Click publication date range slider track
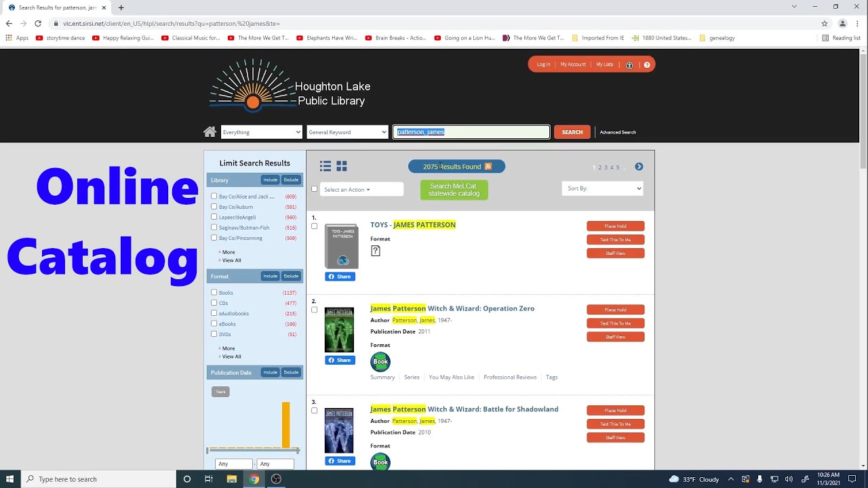This screenshot has width=868, height=488. pyautogui.click(x=254, y=451)
